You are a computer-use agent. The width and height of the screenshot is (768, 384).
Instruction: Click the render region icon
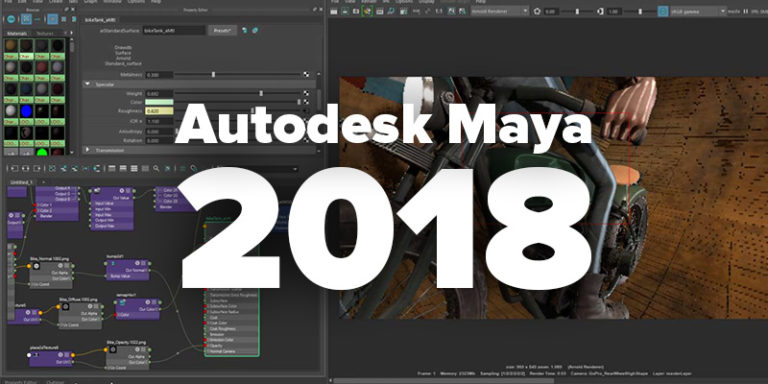click(x=345, y=11)
